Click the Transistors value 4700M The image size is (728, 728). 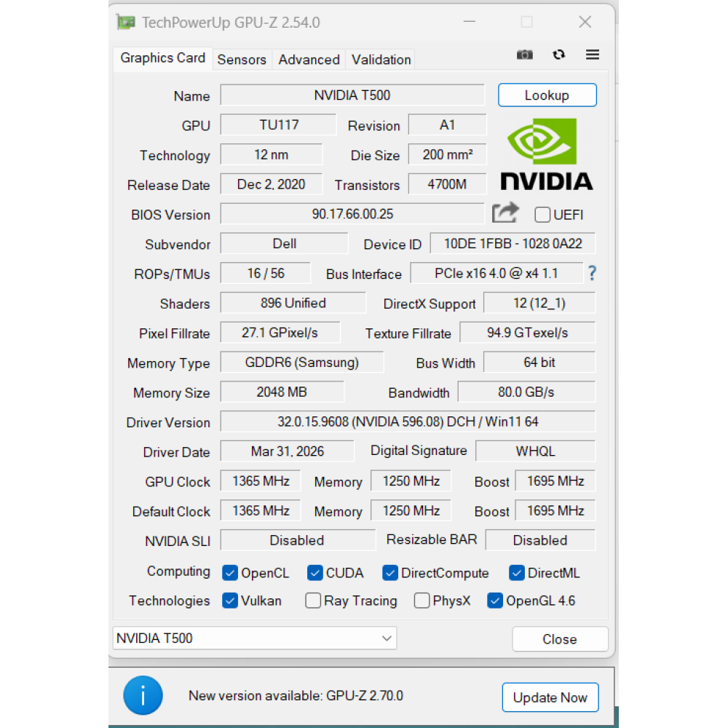coord(447,184)
